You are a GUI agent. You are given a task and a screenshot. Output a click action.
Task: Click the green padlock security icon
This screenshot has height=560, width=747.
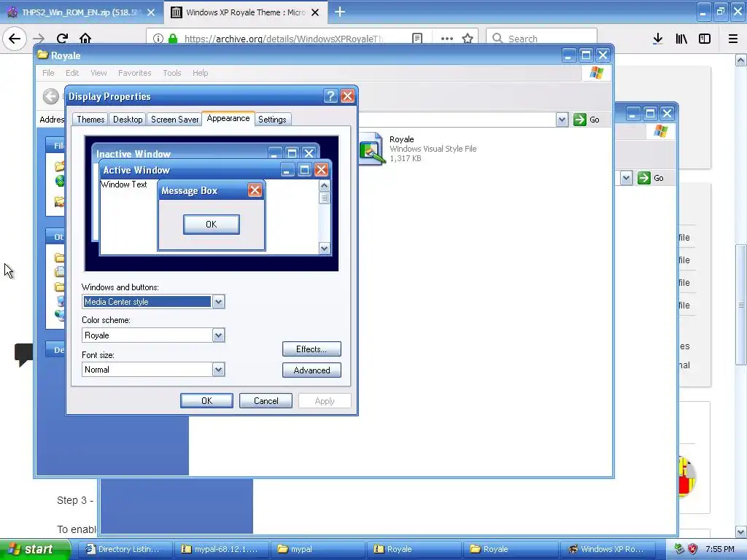(173, 39)
